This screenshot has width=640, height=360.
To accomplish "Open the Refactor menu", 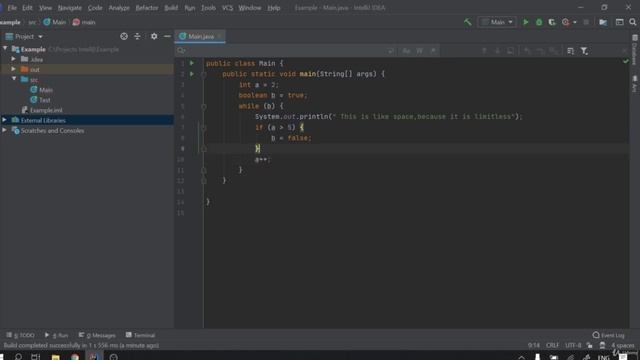I will (147, 8).
